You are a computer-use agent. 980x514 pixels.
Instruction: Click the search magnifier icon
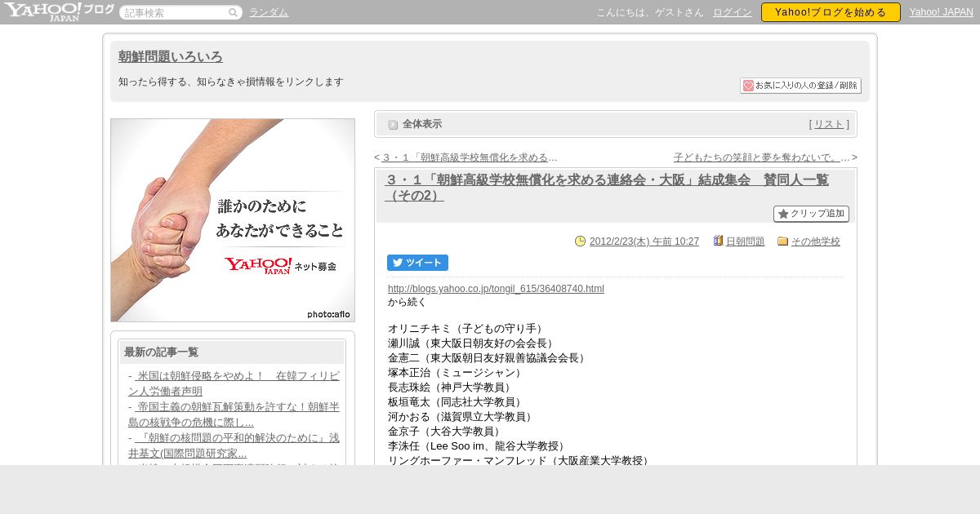tap(233, 12)
